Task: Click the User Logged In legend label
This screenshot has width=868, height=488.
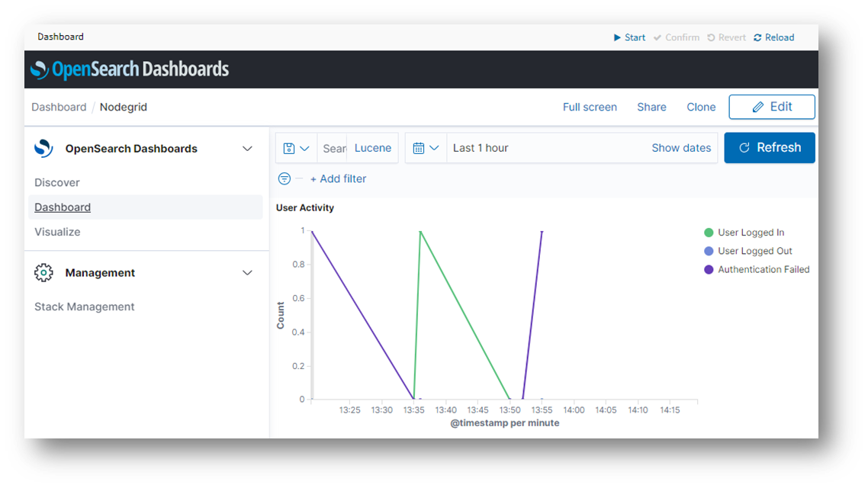Action: coord(751,233)
